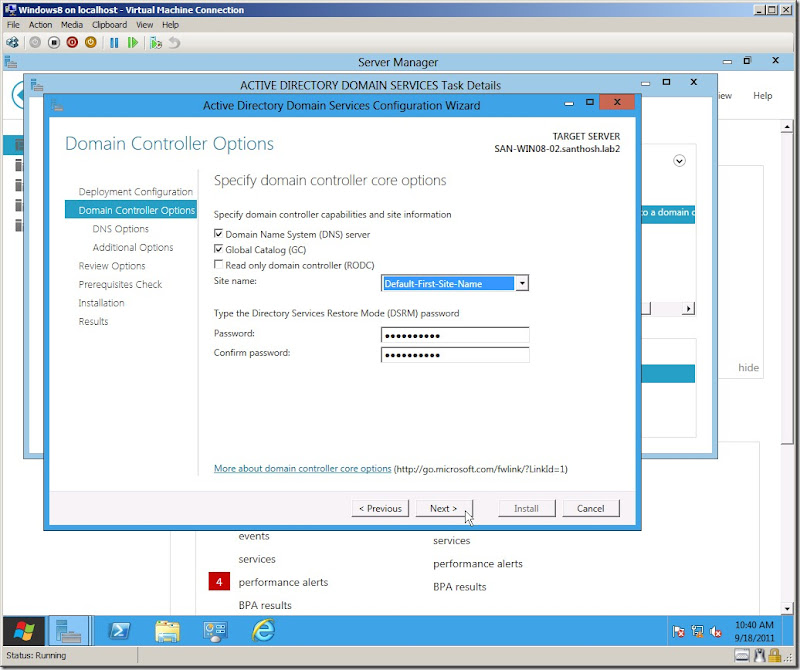Image resolution: width=800 pixels, height=670 pixels.
Task: Click the DSRM Password field
Action: [455, 335]
